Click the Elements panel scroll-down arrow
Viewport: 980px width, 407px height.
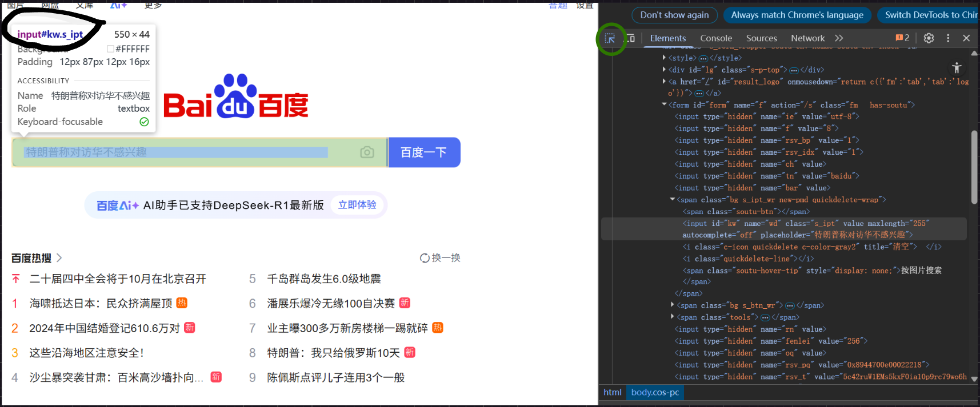click(974, 379)
